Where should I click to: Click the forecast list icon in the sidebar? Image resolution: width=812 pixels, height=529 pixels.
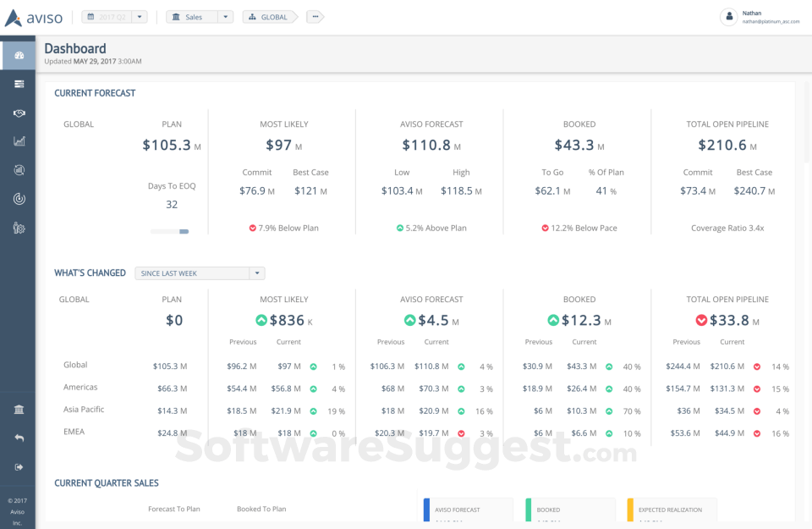[x=19, y=84]
